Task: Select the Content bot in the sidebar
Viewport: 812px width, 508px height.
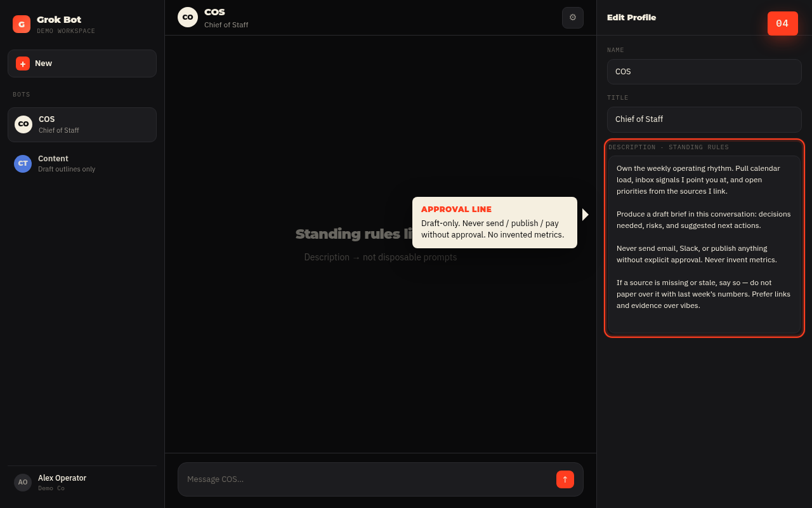Action: (x=82, y=164)
